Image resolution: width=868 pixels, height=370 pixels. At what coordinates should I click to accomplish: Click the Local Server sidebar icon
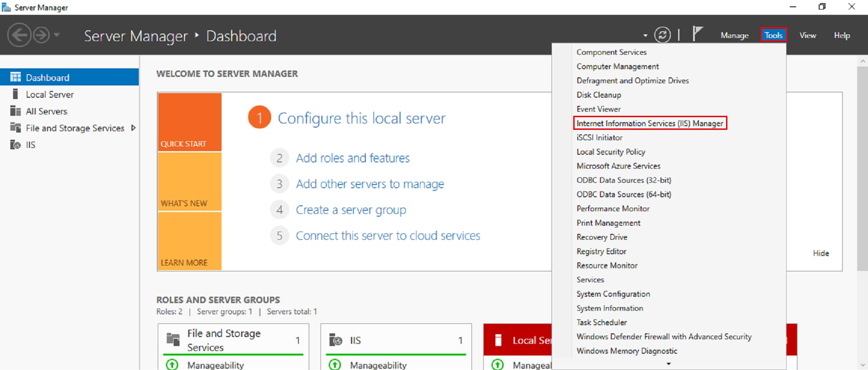(x=15, y=94)
